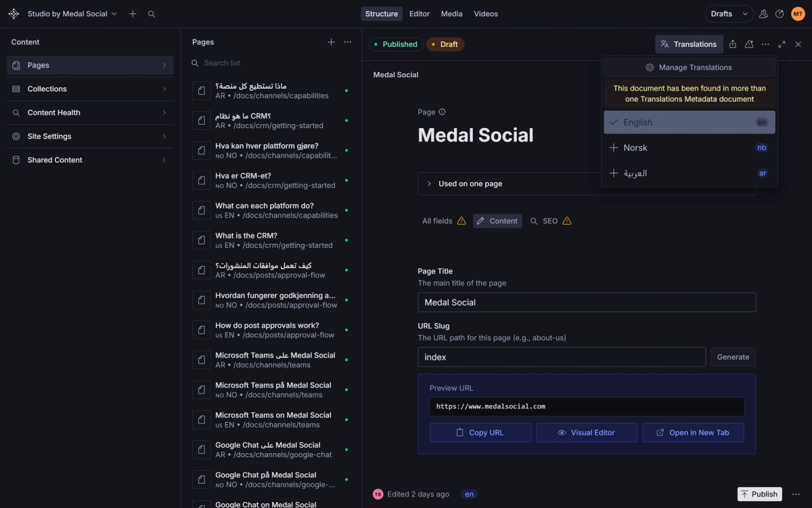Open Content Health in Content list
The image size is (812, 508).
(90, 112)
